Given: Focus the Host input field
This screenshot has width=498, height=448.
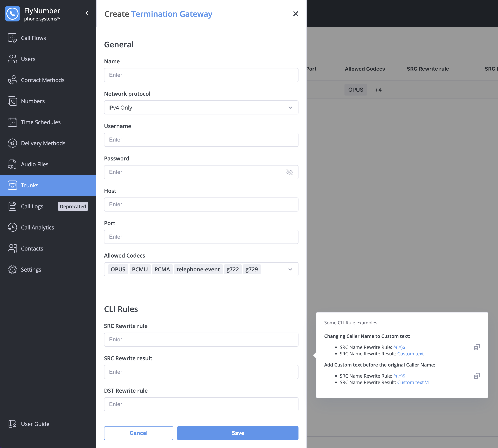Looking at the screenshot, I should 201,205.
